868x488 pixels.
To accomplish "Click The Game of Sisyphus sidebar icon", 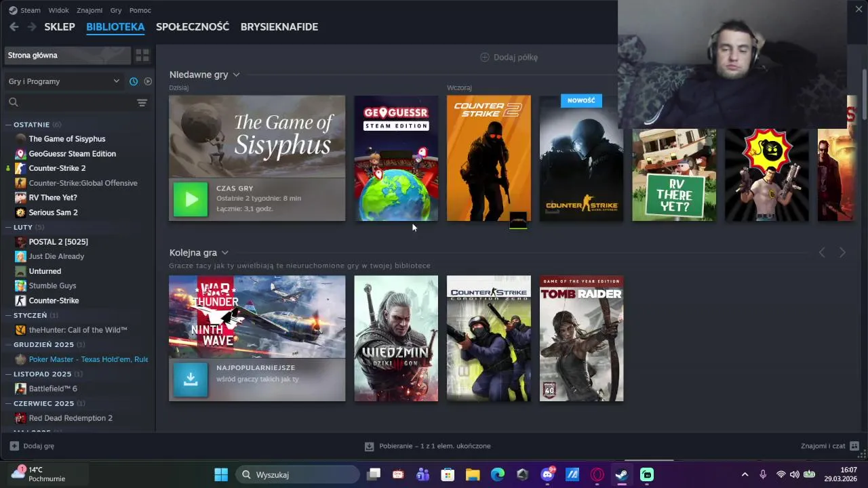I will tap(20, 139).
